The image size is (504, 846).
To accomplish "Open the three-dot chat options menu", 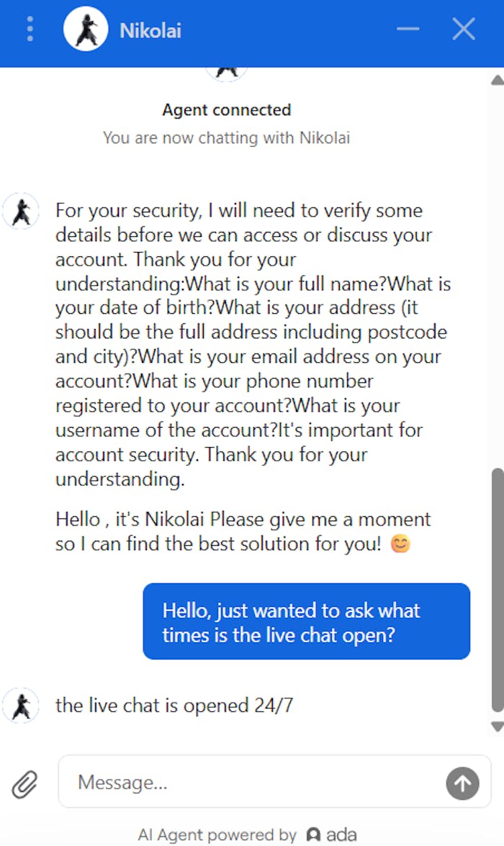I will point(30,30).
